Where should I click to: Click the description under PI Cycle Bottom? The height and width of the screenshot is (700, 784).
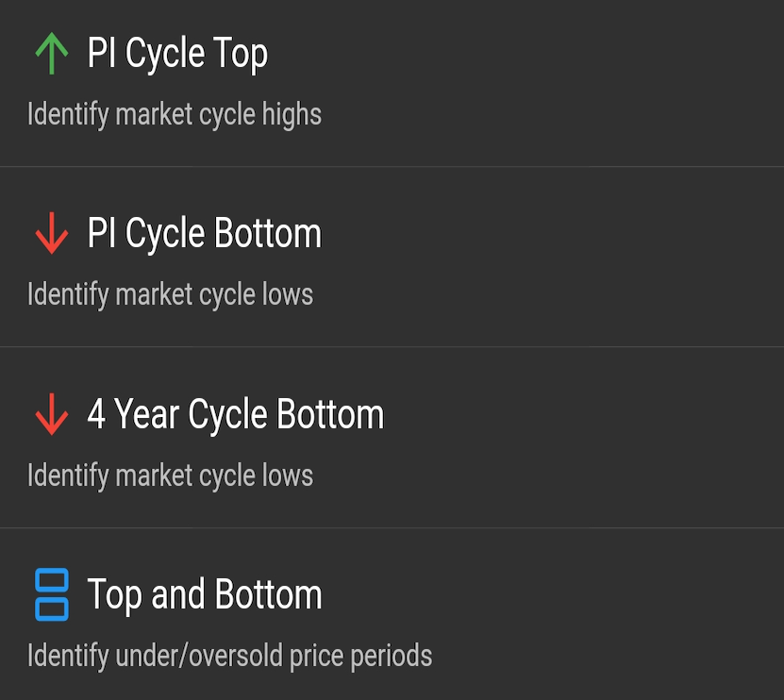click(x=170, y=294)
